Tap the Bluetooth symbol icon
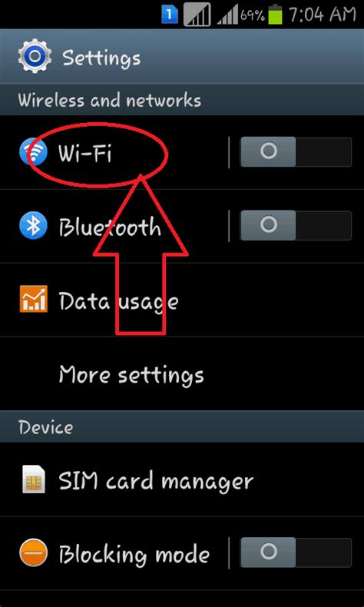The height and width of the screenshot is (607, 364). pyautogui.click(x=33, y=226)
